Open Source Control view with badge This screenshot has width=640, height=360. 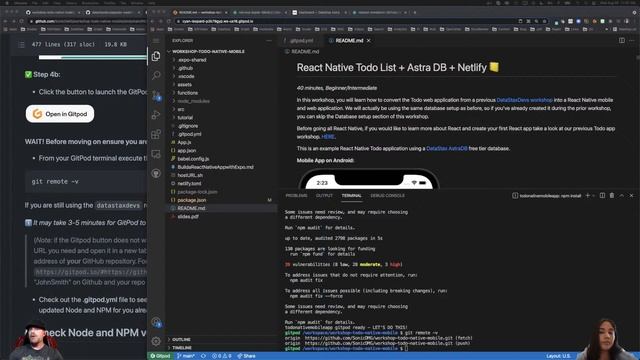point(156,96)
